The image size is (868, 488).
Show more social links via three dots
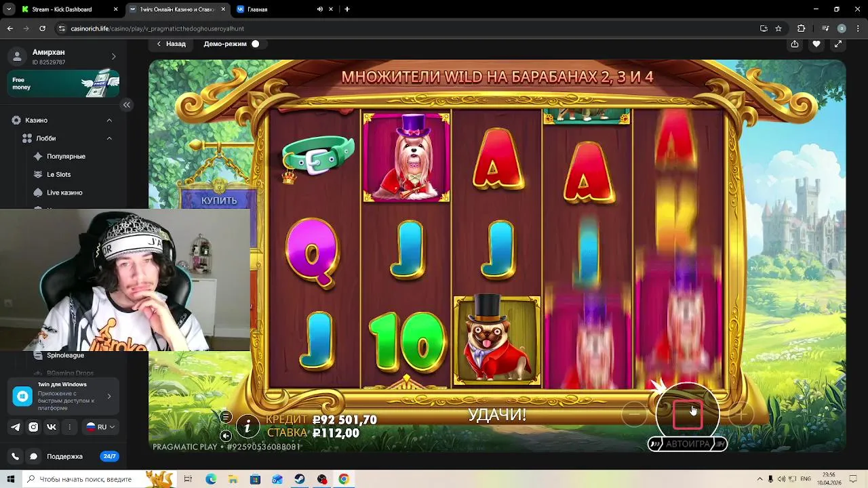(69, 427)
